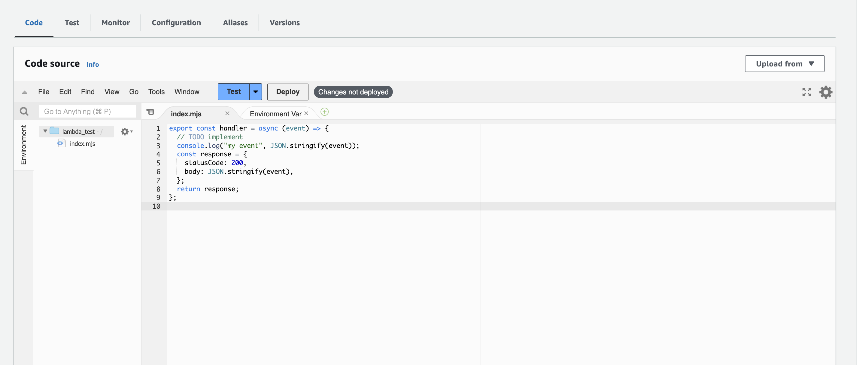Image resolution: width=868 pixels, height=365 pixels.
Task: Click the search magnifier icon in sidebar
Action: pos(24,111)
